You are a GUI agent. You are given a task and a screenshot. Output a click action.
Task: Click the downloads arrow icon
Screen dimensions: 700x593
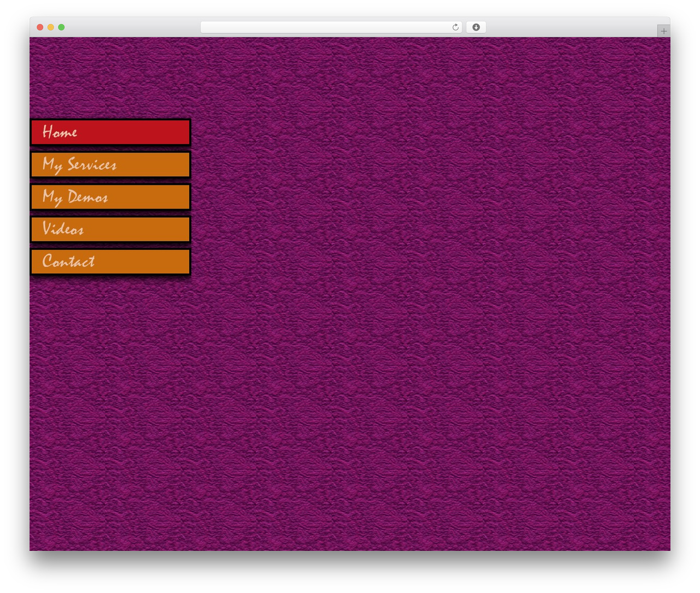point(476,27)
